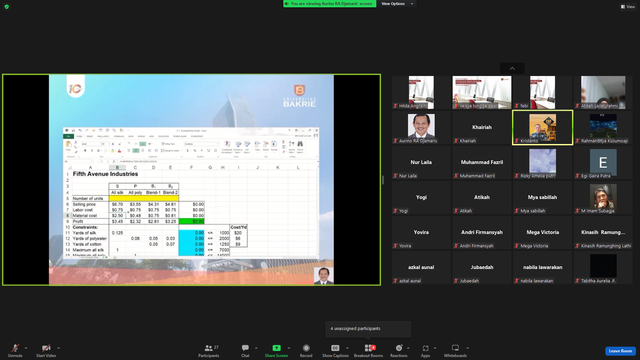The height and width of the screenshot is (360, 640).
Task: Select the Atikah participant tile
Action: click(x=482, y=198)
